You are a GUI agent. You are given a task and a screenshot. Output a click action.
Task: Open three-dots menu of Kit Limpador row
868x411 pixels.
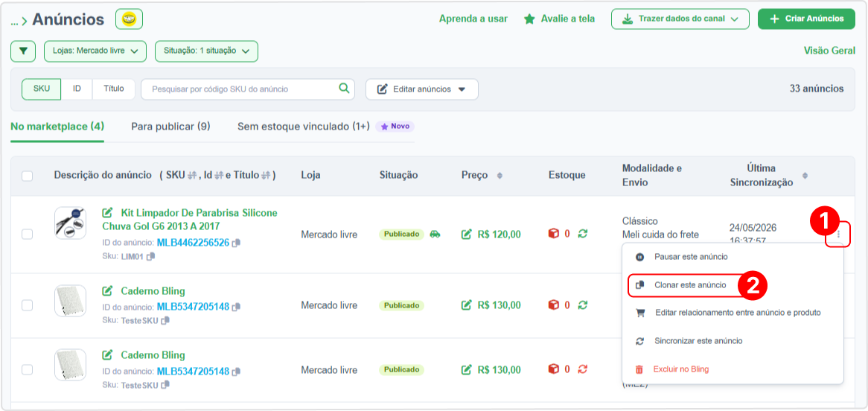click(838, 235)
